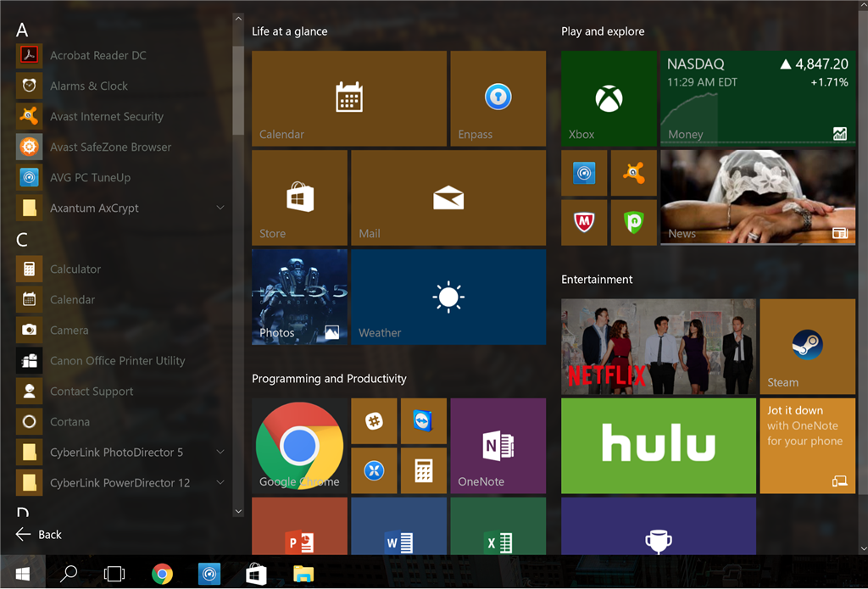Open Canon Office Printer Utility
868x589 pixels.
(x=122, y=360)
